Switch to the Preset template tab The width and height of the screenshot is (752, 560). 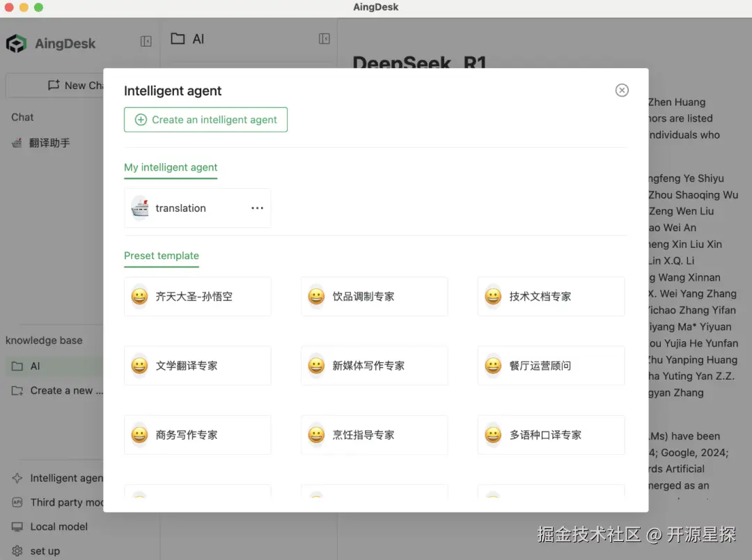tap(162, 256)
